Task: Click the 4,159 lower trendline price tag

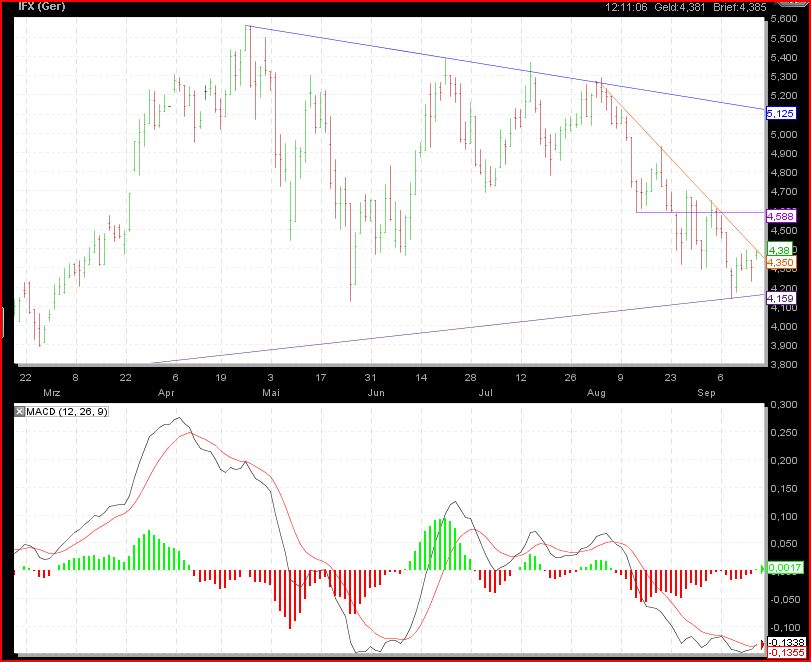Action: coord(780,298)
